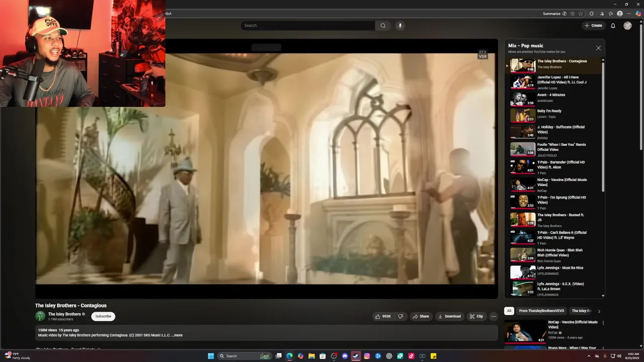The height and width of the screenshot is (362, 644).
Task: Expand description with ...more link
Action: click(x=177, y=335)
